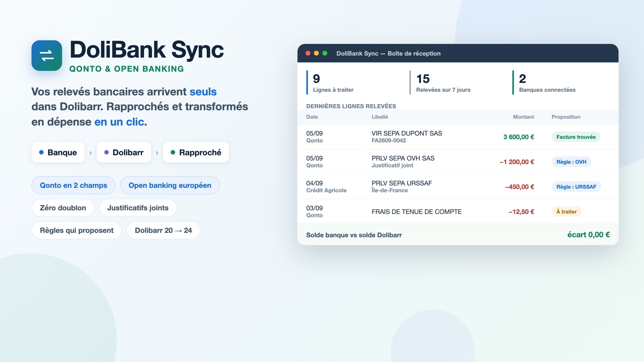Click the green maximize dot in title bar
Screen dimensions: 644x362
point(325,53)
